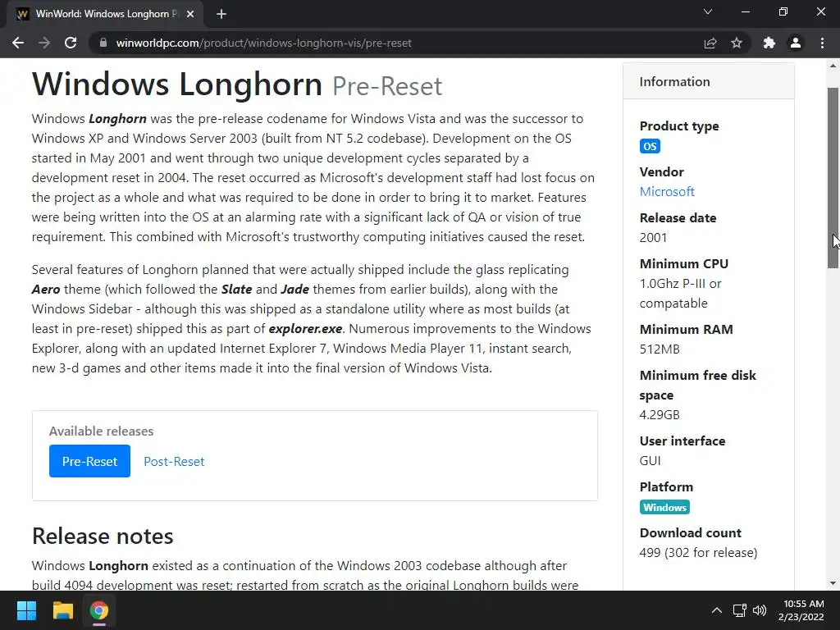Open the Windows Start menu
The image size is (840, 630).
pyautogui.click(x=26, y=610)
